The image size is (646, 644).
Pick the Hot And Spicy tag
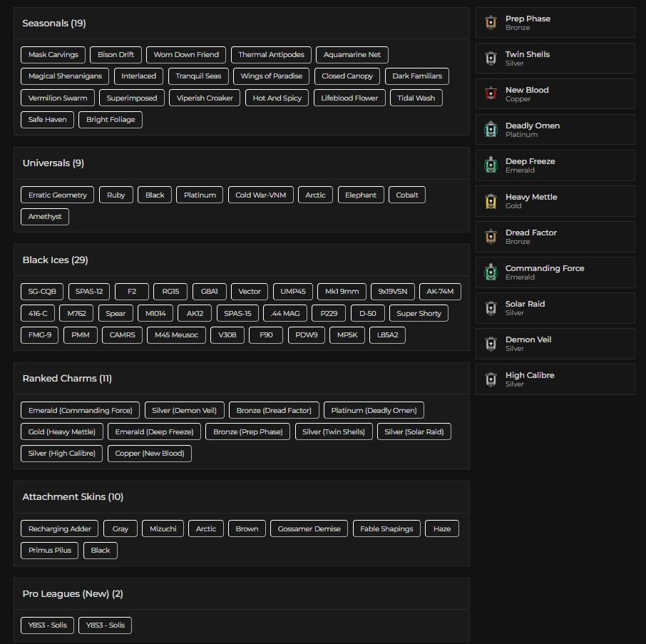277,98
